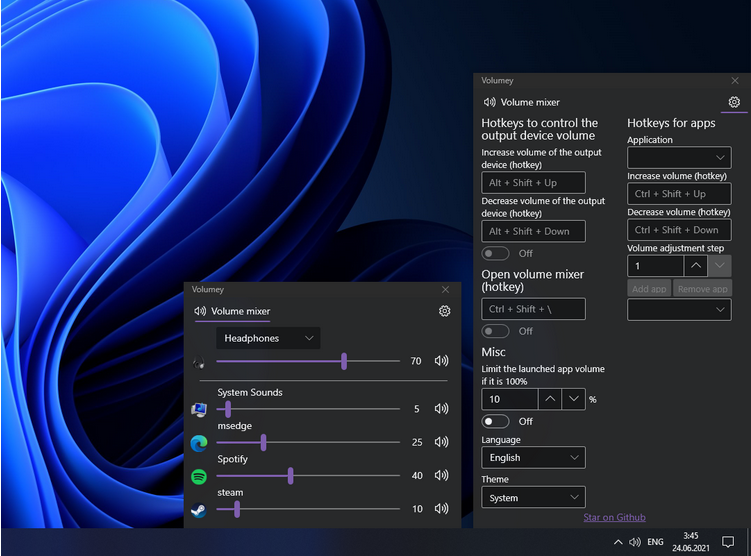Toggle limit launched app volume switch
Viewport: 751px width, 556px height.
pos(495,421)
